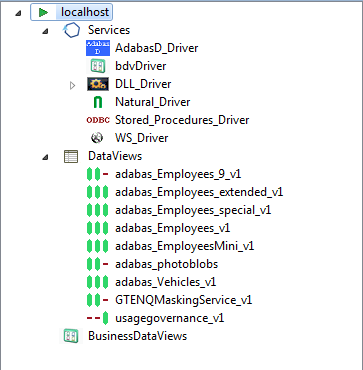Viewport: 363px width, 370px height.
Task: Select the DLL_Driver label
Action: pyautogui.click(x=143, y=84)
